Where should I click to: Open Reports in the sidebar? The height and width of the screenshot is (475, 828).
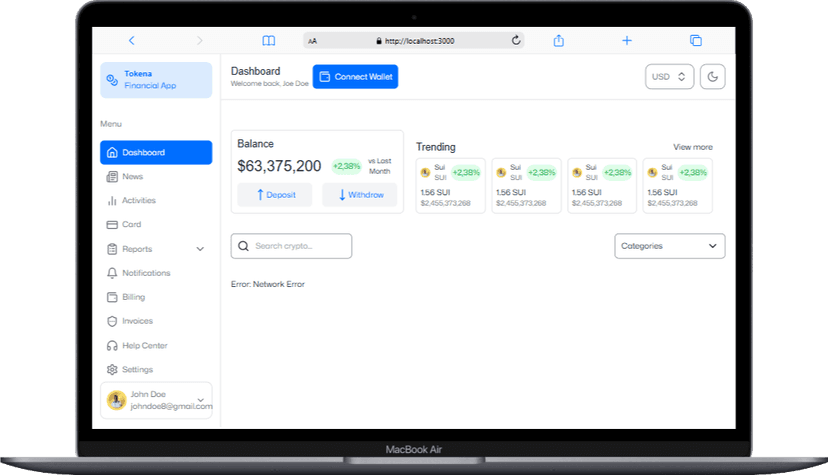[x=156, y=249]
